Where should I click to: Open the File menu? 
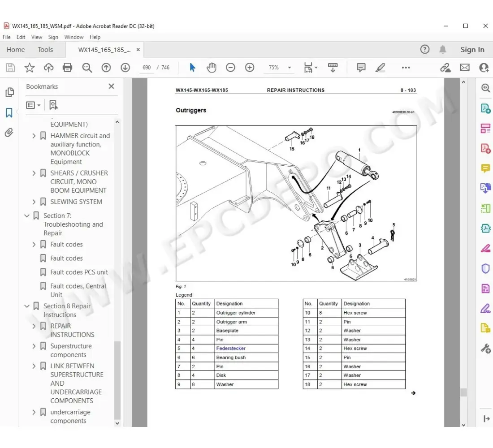7,37
